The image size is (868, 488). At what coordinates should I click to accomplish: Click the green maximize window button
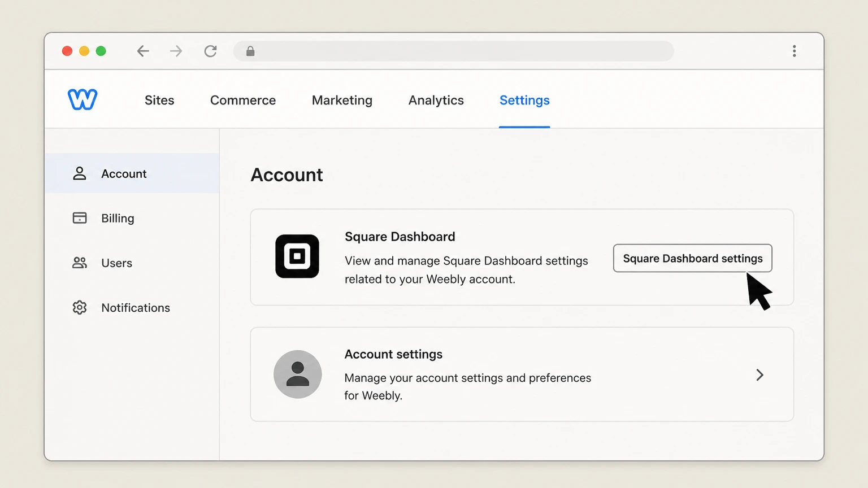(x=101, y=51)
